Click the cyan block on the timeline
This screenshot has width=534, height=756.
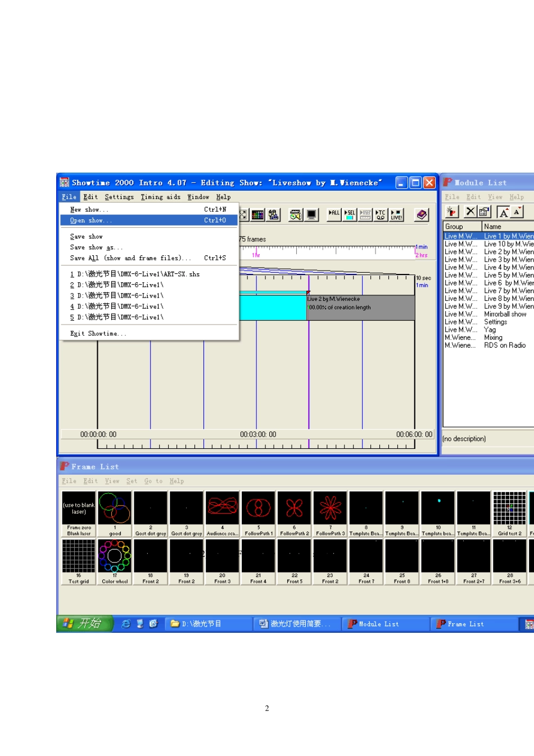pyautogui.click(x=273, y=308)
